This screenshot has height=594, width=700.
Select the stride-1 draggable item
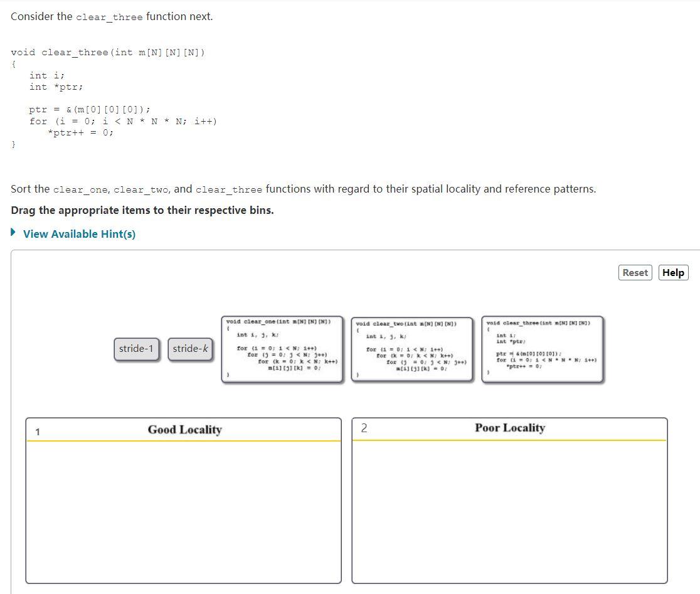pos(136,349)
